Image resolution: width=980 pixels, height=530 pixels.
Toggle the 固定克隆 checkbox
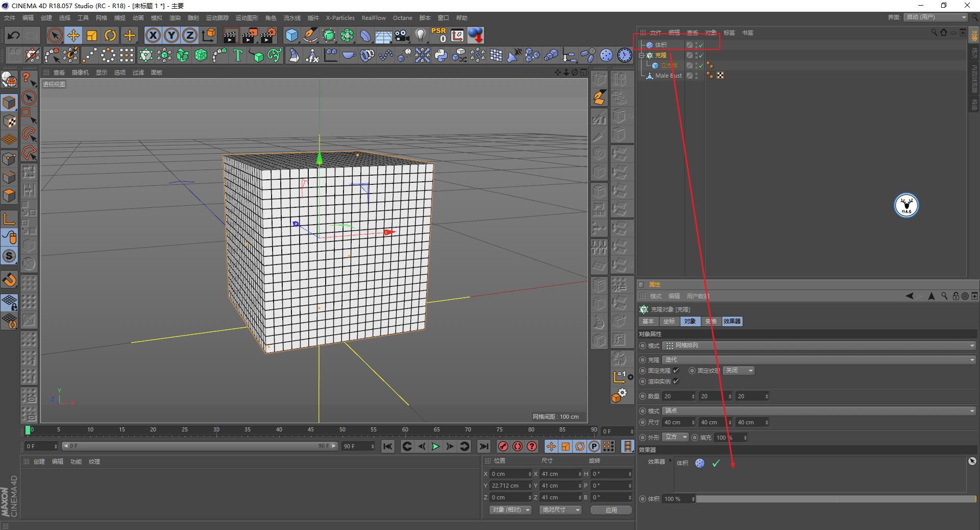[676, 371]
